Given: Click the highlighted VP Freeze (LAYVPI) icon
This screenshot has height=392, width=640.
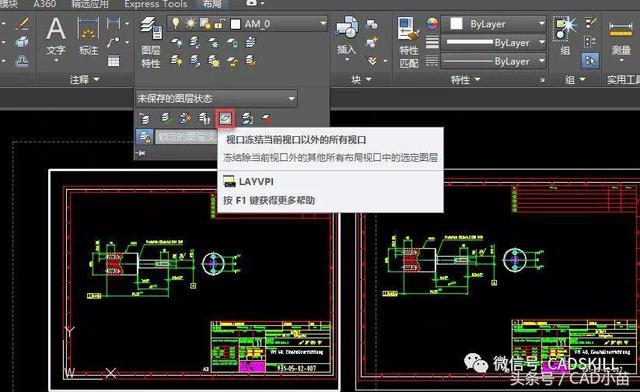Looking at the screenshot, I should pos(225,119).
